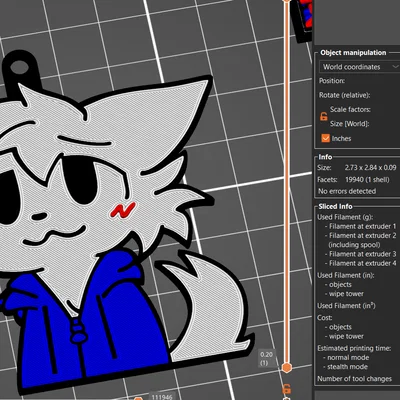The width and height of the screenshot is (400, 400).
Task: Click the Size value 2.73 x 2.84 x 0.09
Action: click(x=370, y=168)
